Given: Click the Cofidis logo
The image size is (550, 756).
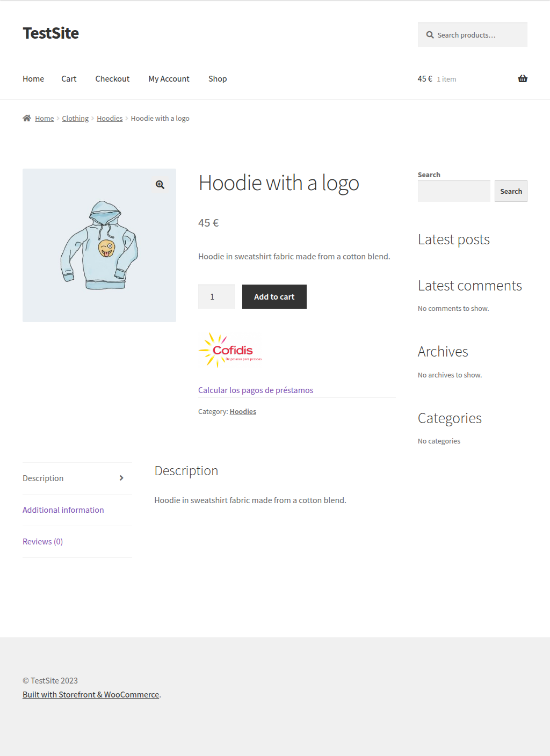Looking at the screenshot, I should click(230, 349).
